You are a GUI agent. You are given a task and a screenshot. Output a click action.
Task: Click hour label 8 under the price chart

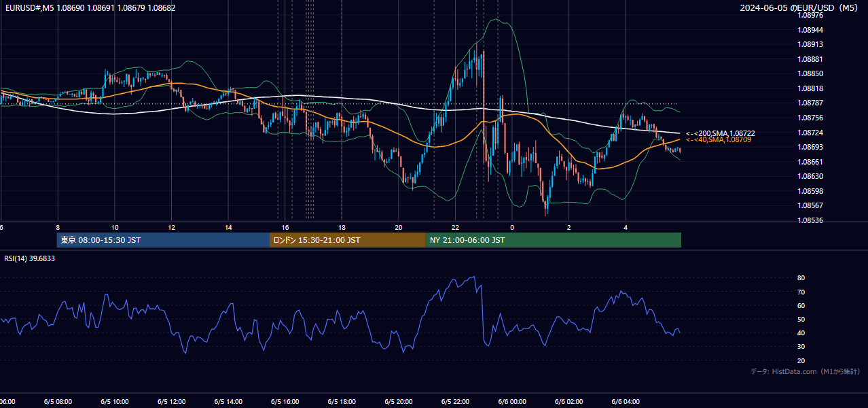(58, 227)
